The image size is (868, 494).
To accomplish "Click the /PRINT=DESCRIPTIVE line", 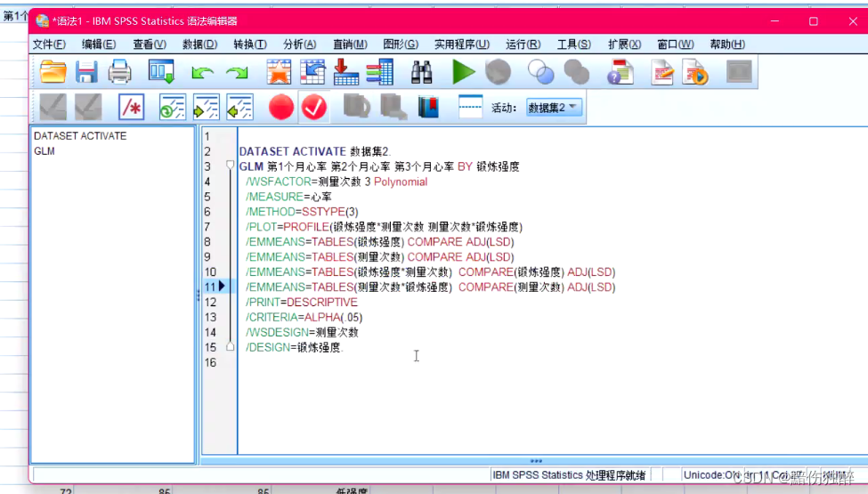I will [x=302, y=302].
